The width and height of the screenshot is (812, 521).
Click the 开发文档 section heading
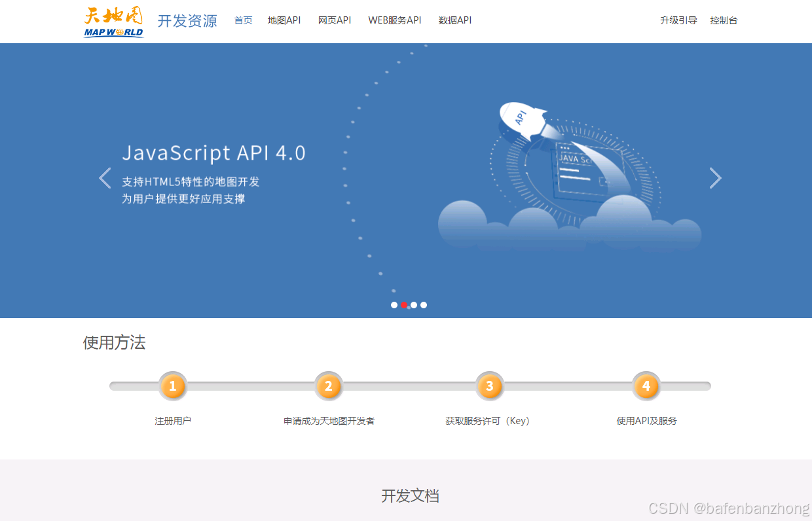pyautogui.click(x=410, y=496)
